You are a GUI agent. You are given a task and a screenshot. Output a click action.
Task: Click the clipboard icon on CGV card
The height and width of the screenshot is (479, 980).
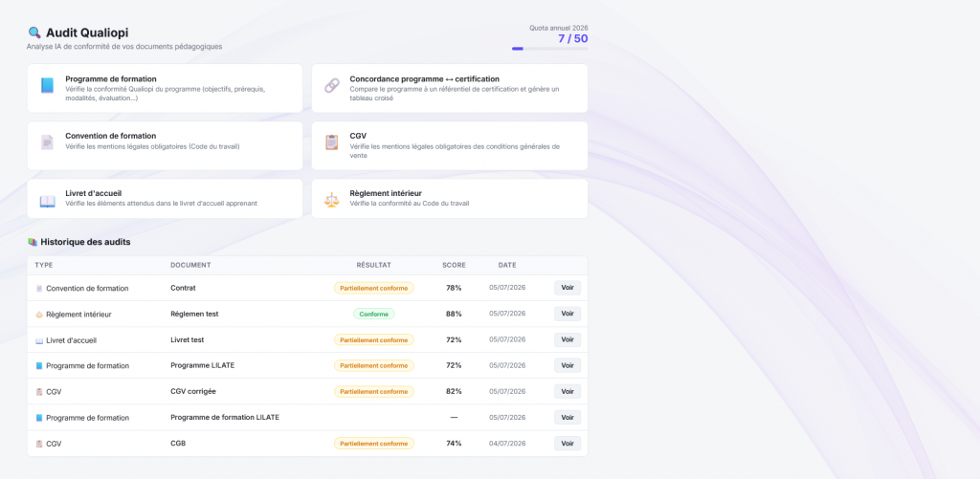point(332,142)
